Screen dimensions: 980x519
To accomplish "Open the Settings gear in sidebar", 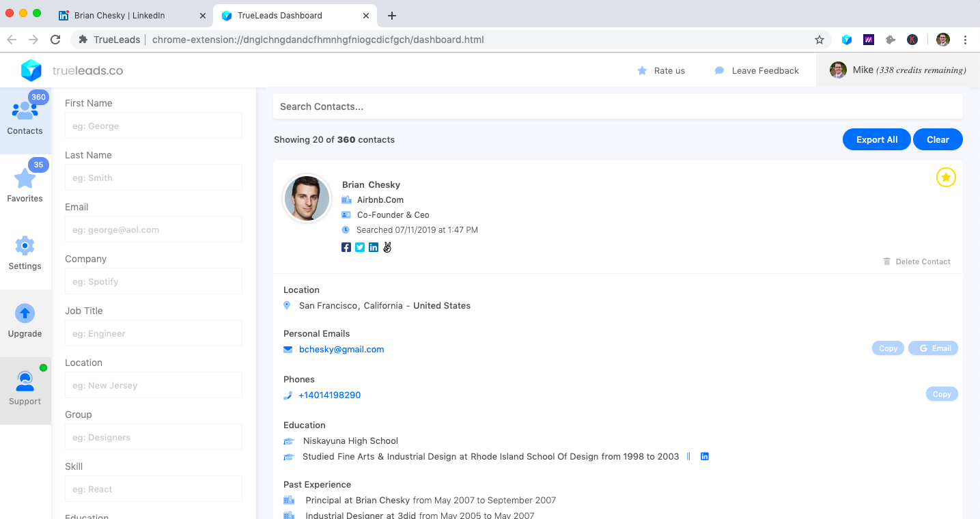I will point(25,253).
